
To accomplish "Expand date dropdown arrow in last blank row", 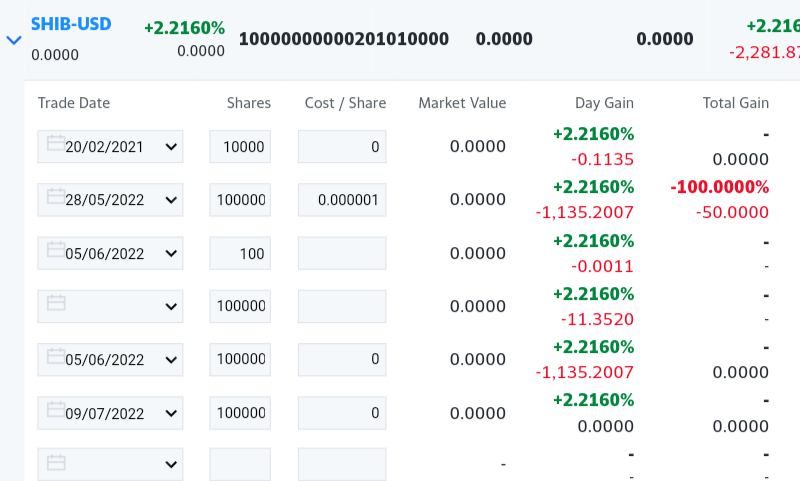I will (x=171, y=465).
